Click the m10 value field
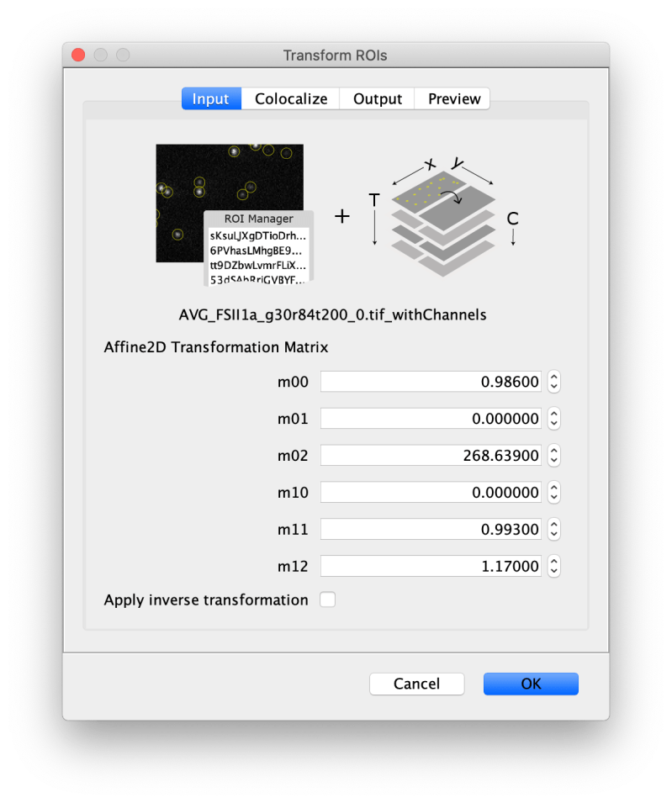Image resolution: width=672 pixels, height=803 pixels. (431, 492)
